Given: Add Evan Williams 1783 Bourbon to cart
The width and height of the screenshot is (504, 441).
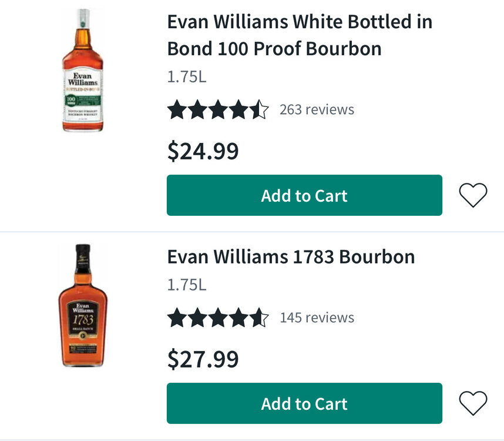Looking at the screenshot, I should click(x=304, y=403).
